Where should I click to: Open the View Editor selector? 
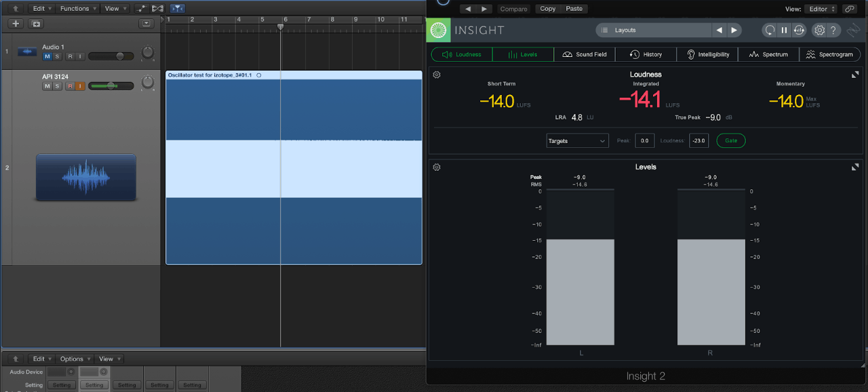(821, 9)
